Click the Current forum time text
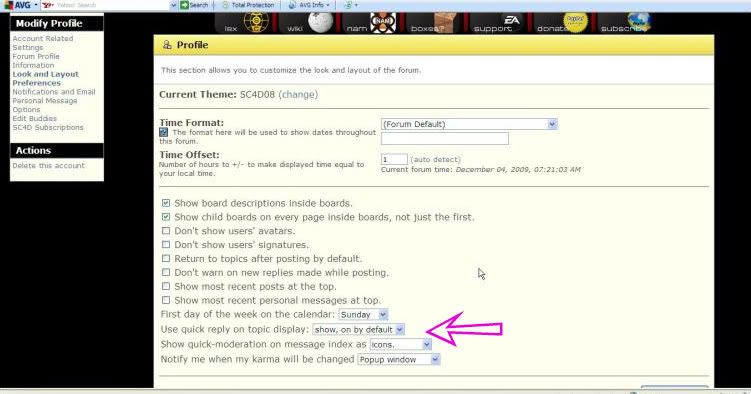 tap(480, 169)
